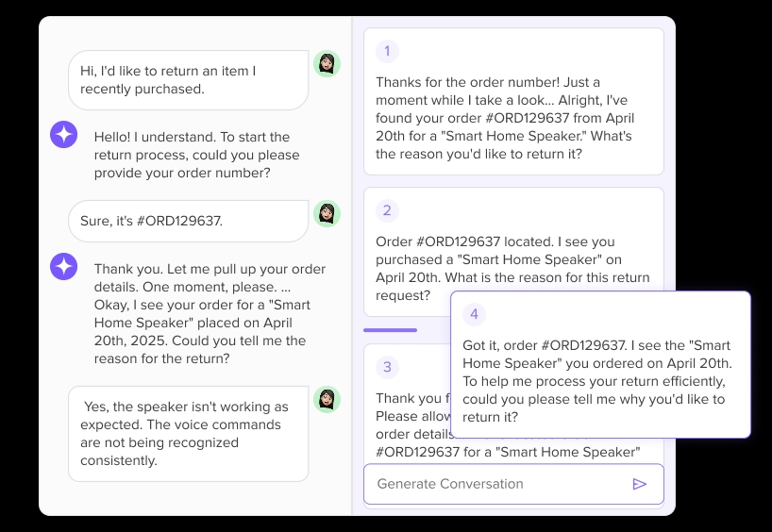Image resolution: width=772 pixels, height=532 pixels.
Task: Click the number 3 badge
Action: [387, 367]
